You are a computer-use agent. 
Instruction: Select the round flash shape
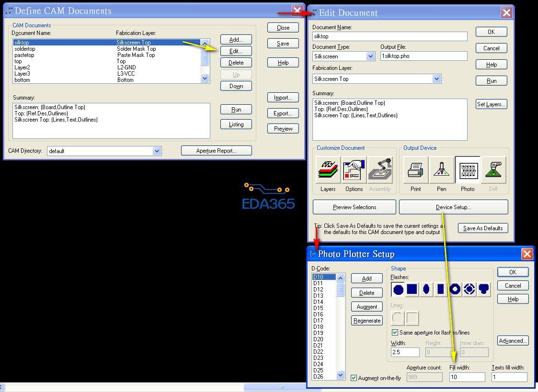pos(398,289)
